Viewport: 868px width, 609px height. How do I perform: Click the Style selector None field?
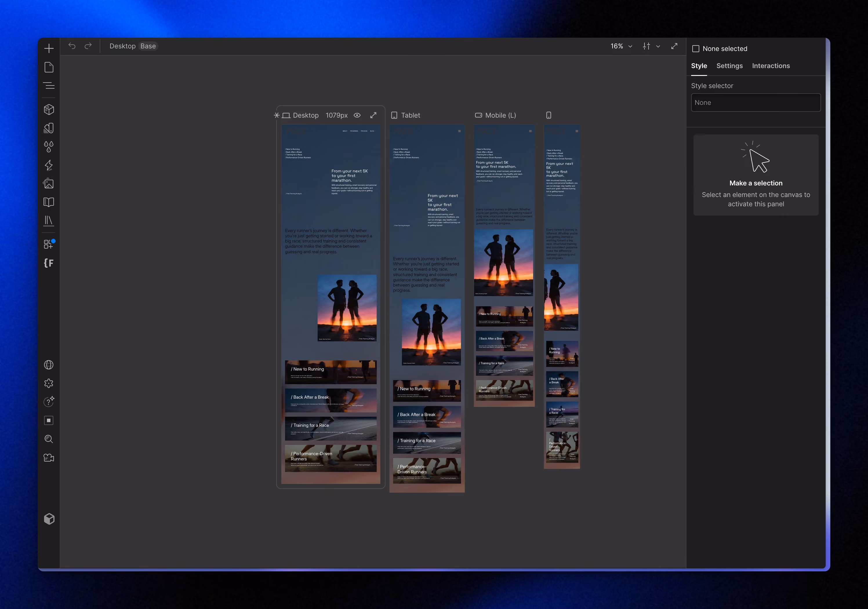756,103
